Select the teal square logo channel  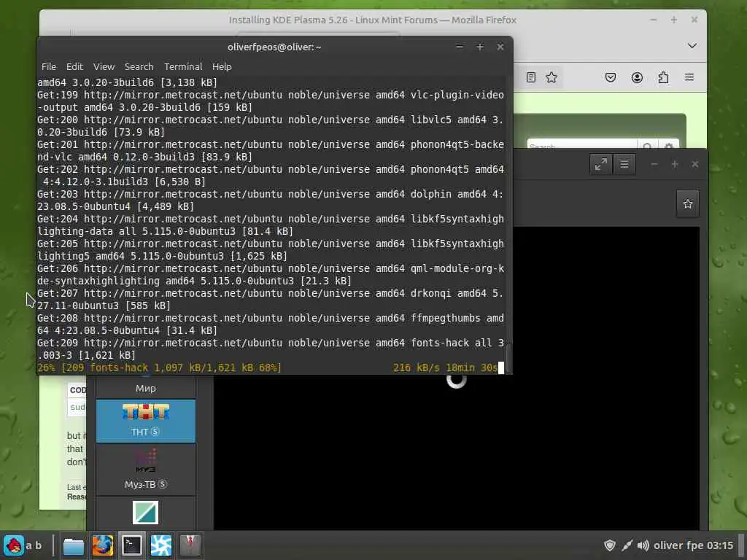145,513
